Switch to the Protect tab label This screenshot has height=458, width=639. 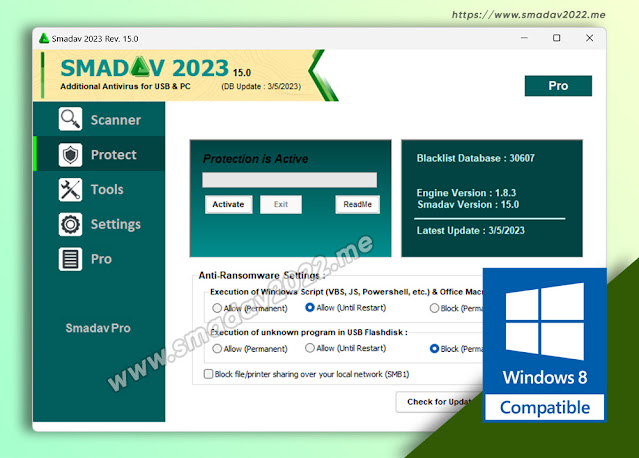(x=114, y=155)
